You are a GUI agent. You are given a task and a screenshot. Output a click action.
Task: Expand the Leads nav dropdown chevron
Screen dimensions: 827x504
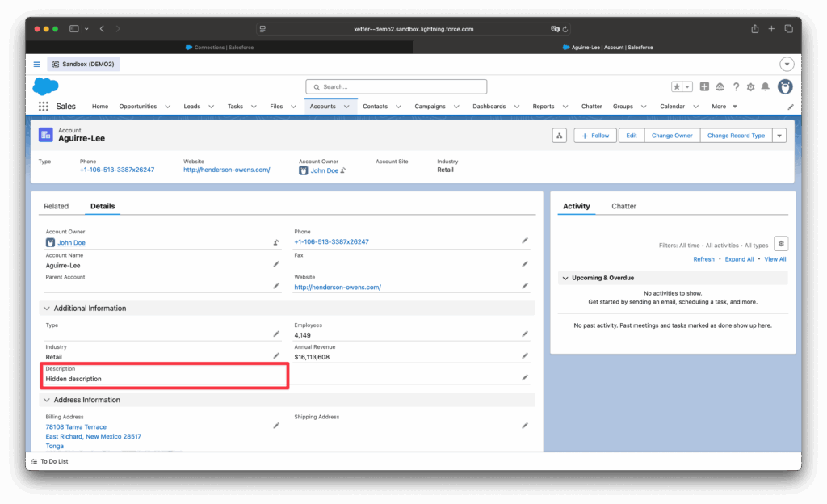pos(212,107)
